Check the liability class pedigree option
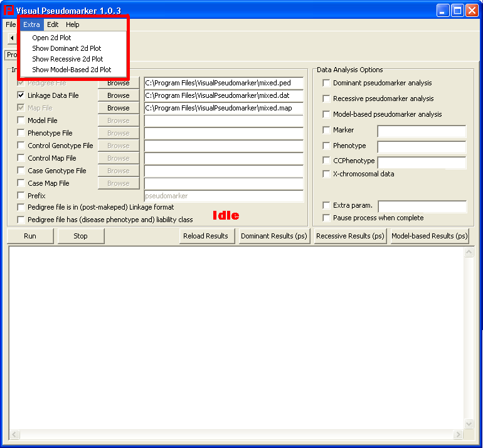Viewport: 483px width, 448px height. pos(21,220)
